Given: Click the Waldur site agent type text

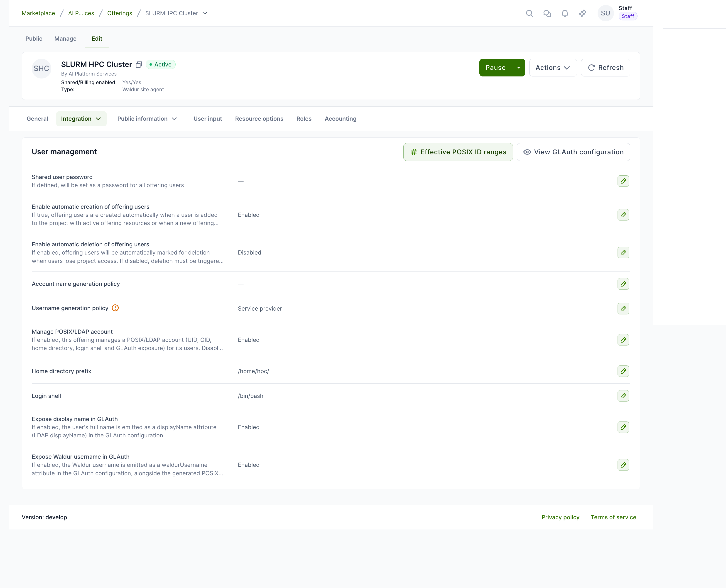Looking at the screenshot, I should click(143, 89).
